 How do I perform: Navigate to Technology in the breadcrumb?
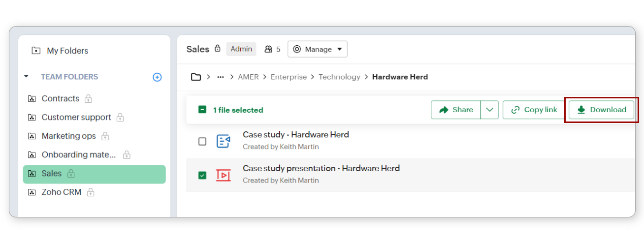coord(339,77)
